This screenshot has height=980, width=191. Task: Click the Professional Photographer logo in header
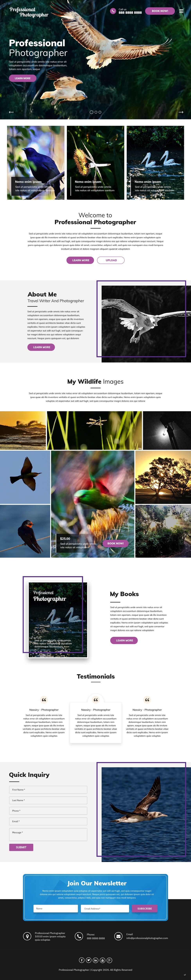point(29,12)
